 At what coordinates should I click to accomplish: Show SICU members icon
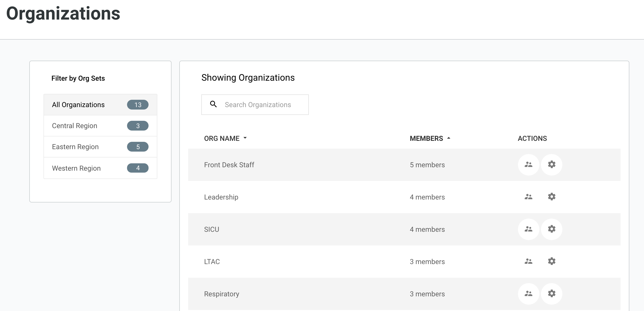(x=528, y=229)
